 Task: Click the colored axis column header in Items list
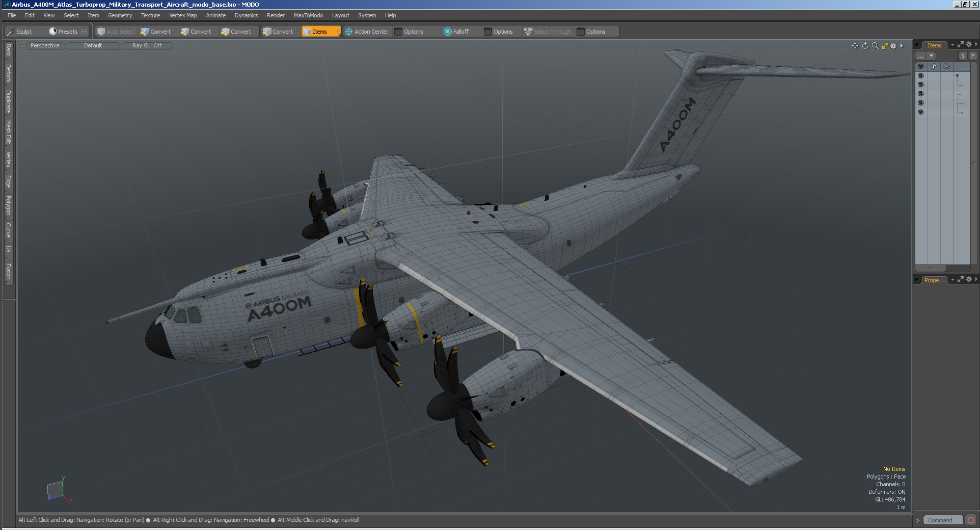coord(947,66)
